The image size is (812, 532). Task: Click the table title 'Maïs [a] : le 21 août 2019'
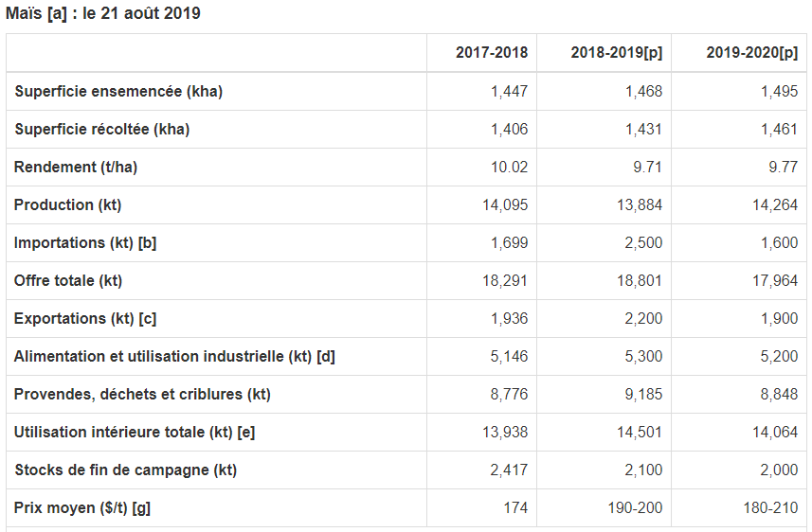(x=103, y=14)
